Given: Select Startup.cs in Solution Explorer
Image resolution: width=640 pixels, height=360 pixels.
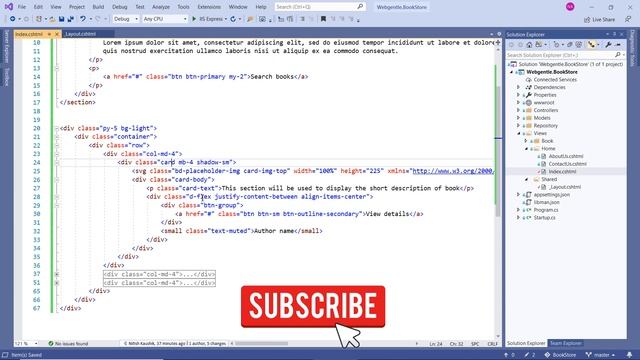Looking at the screenshot, I should click(x=544, y=218).
